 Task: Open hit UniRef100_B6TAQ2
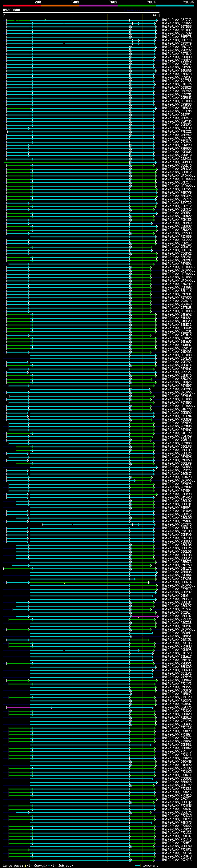(177, 30)
